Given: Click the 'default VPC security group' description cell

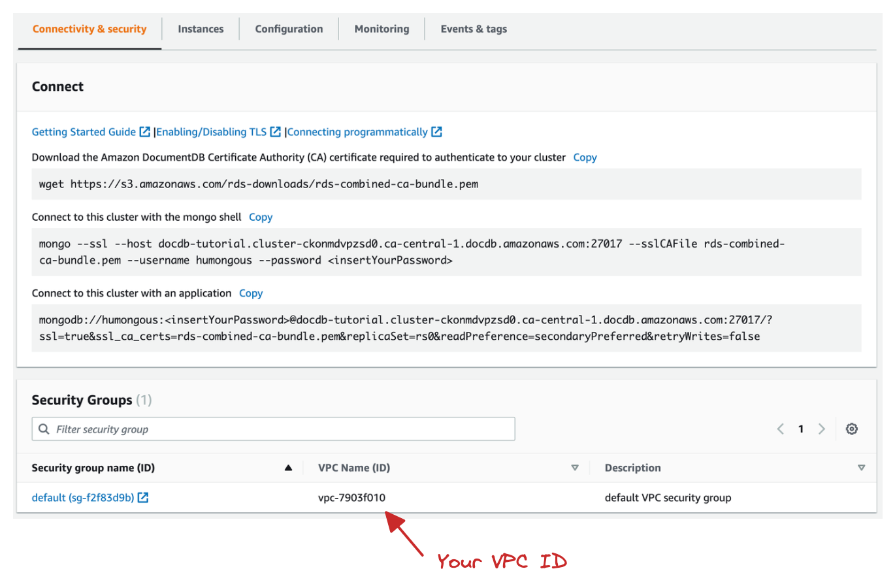Looking at the screenshot, I should point(668,498).
